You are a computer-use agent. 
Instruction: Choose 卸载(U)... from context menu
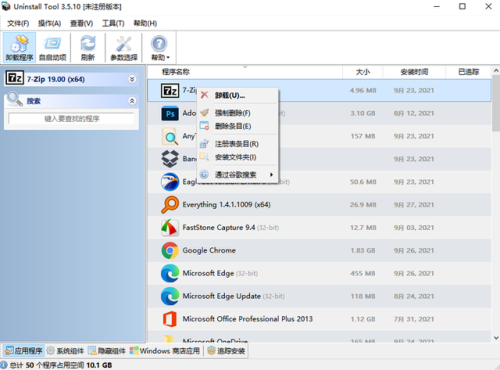(x=238, y=95)
